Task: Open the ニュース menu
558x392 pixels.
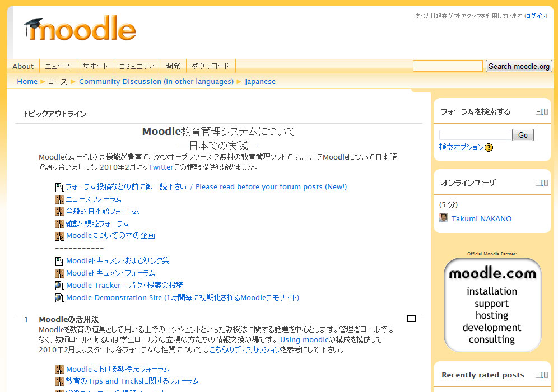Action: click(58, 66)
